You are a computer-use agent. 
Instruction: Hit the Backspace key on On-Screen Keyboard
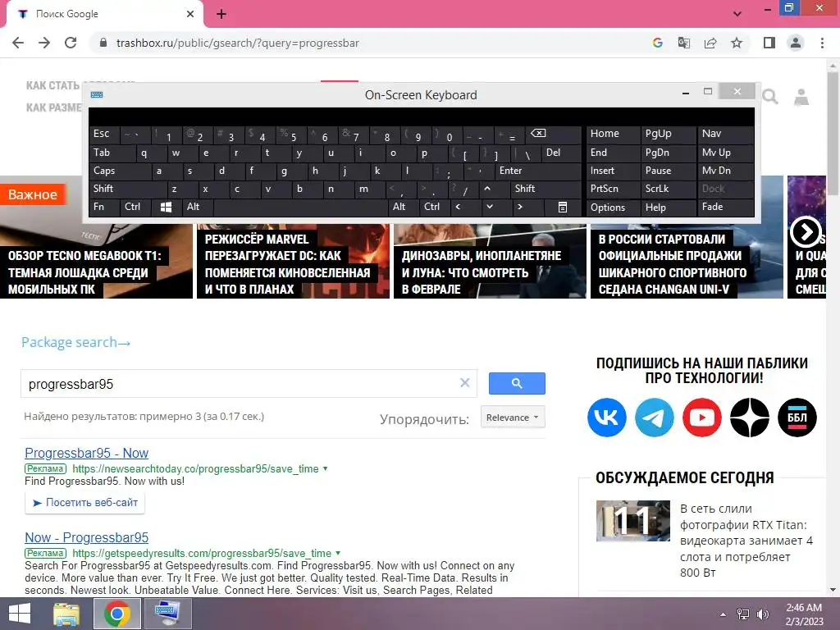[554, 134]
